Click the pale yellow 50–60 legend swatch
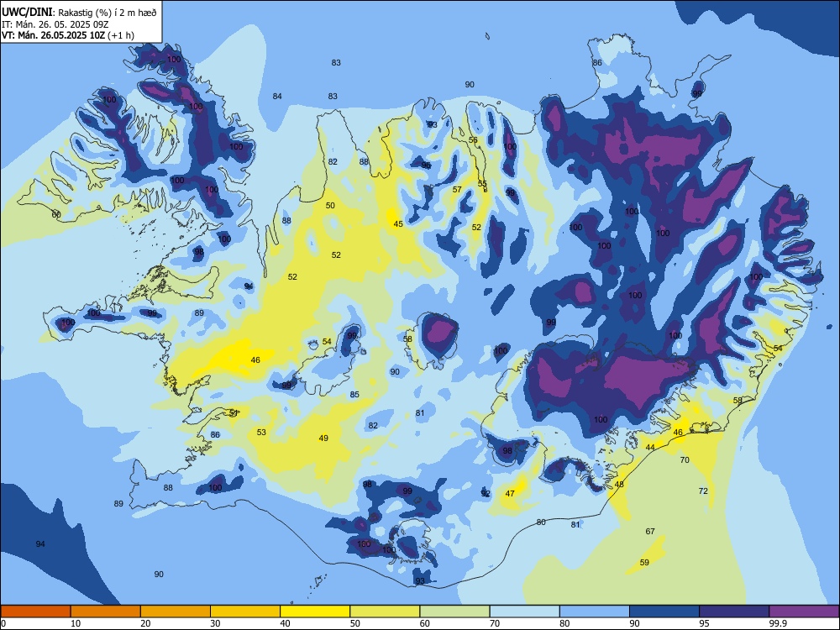Viewport: 840px width, 630px height. pos(386,612)
